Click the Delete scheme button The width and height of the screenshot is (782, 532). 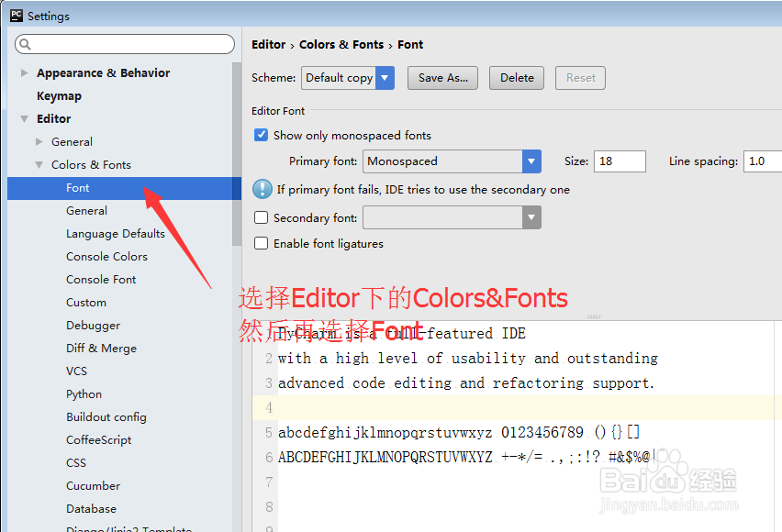517,78
